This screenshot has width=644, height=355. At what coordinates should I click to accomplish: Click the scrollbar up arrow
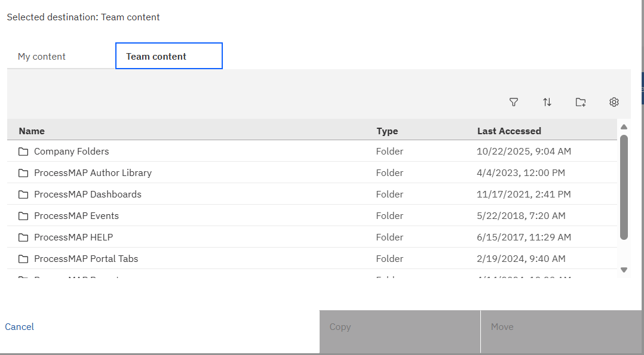(x=624, y=127)
